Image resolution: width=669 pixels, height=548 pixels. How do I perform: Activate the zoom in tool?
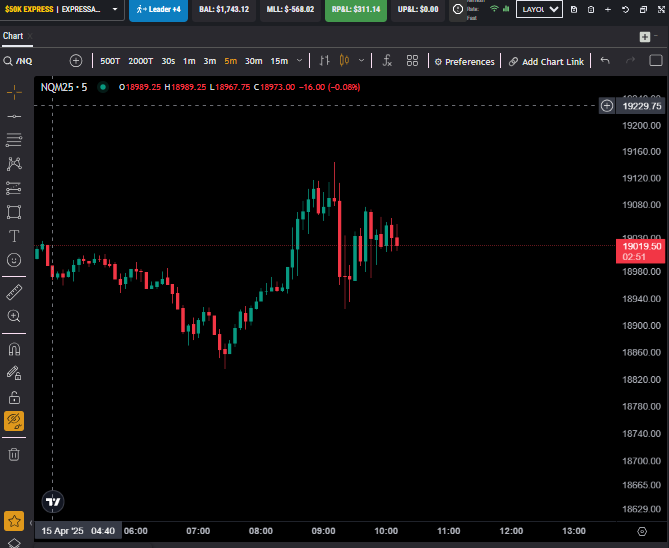click(x=14, y=316)
